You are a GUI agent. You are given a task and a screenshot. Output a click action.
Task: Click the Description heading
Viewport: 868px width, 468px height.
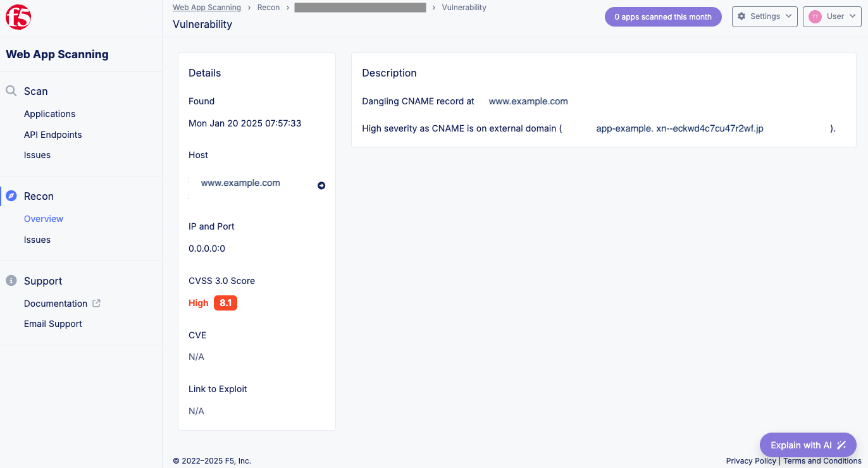point(389,73)
